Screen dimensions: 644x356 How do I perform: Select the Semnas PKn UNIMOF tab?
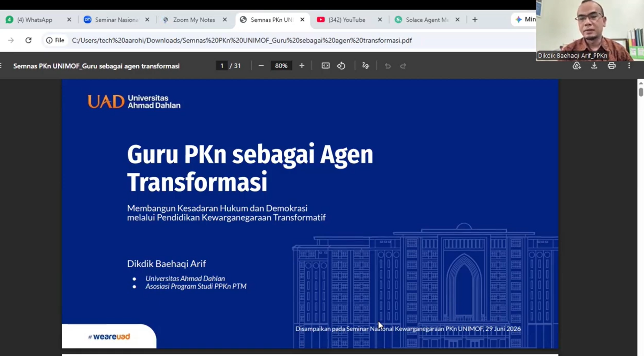273,20
